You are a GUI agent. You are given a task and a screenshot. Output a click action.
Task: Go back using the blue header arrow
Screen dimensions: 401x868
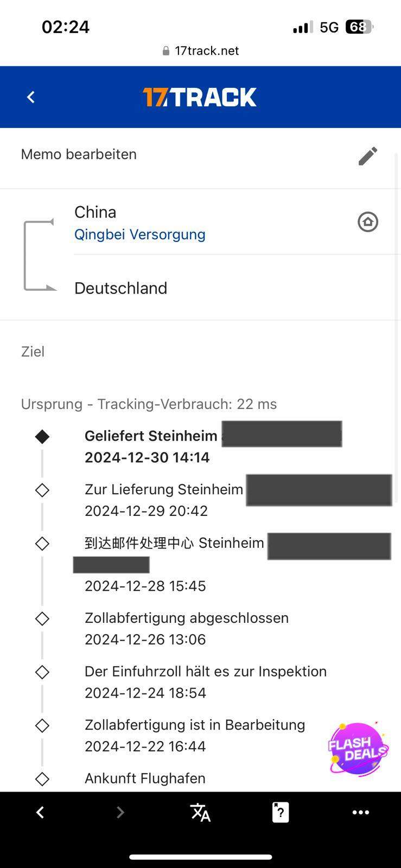(30, 97)
